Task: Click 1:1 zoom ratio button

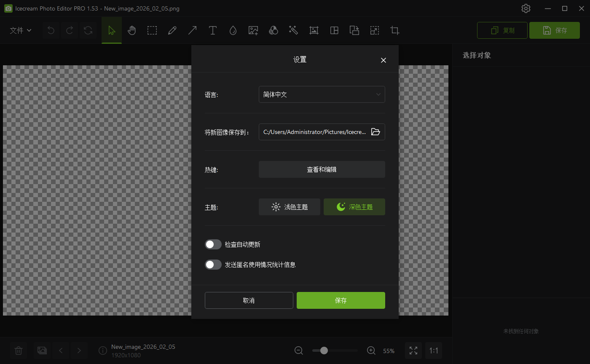Action: tap(434, 350)
